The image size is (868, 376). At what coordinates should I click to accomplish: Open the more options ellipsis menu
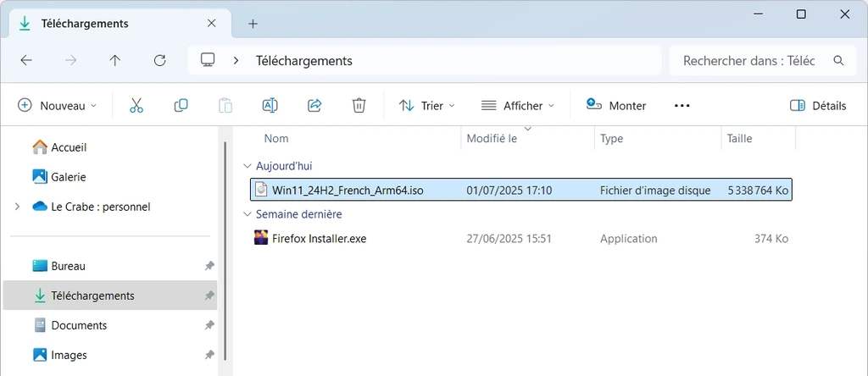[x=682, y=106]
